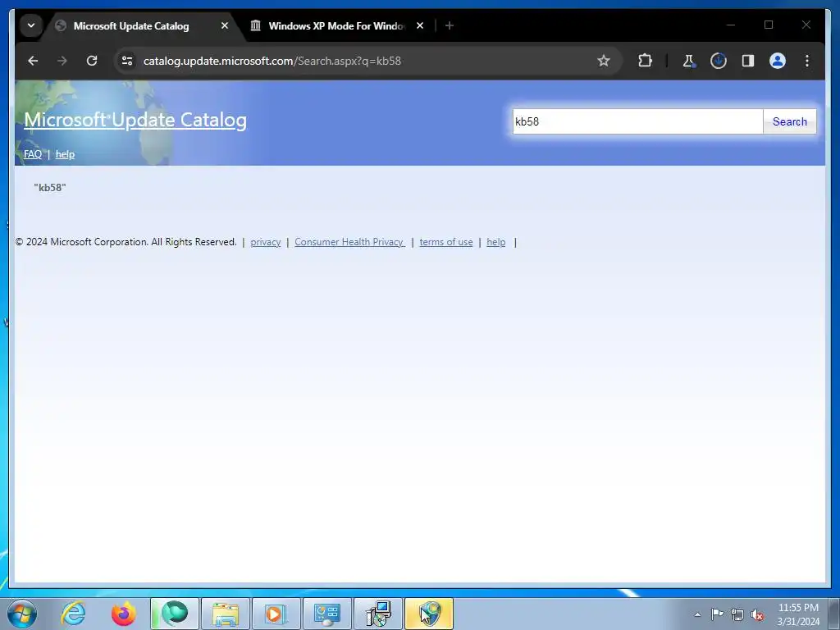Close the Windows XP Mode tab

(x=420, y=25)
